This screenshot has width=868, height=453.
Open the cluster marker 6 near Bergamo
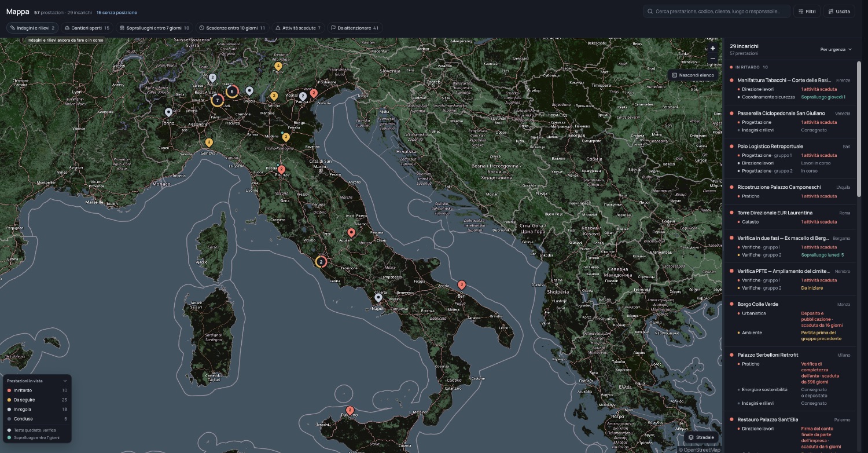click(x=232, y=91)
